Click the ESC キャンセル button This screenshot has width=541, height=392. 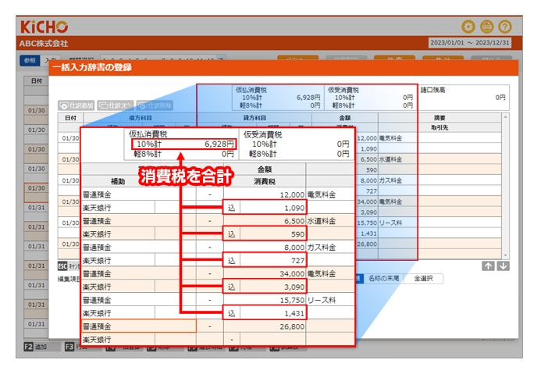tap(69, 266)
